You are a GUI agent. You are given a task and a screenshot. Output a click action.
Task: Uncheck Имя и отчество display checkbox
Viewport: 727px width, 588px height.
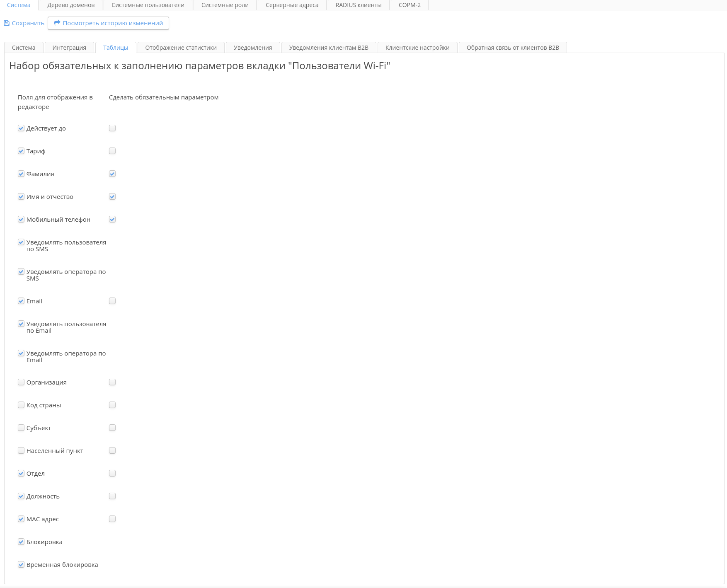point(21,197)
